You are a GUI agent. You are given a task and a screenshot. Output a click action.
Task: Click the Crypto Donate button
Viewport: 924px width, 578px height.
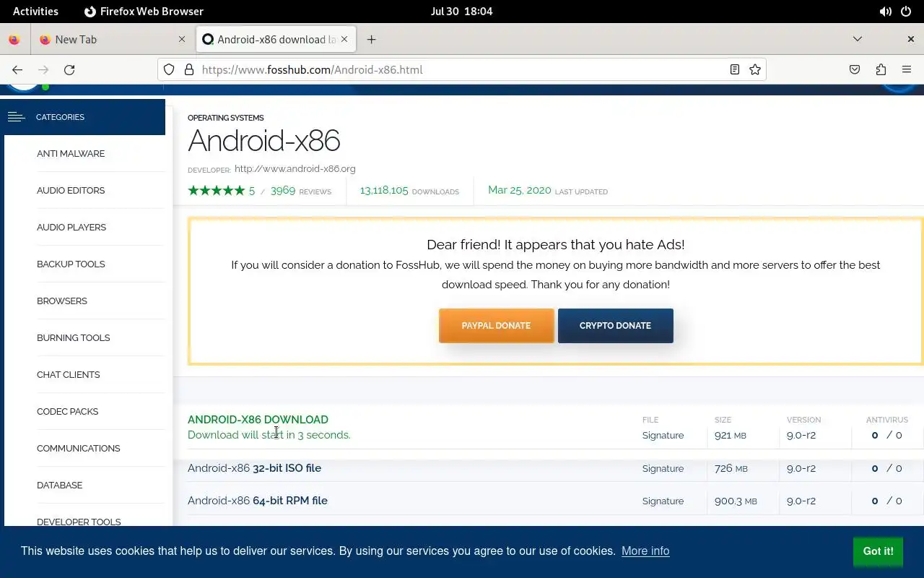616,326
